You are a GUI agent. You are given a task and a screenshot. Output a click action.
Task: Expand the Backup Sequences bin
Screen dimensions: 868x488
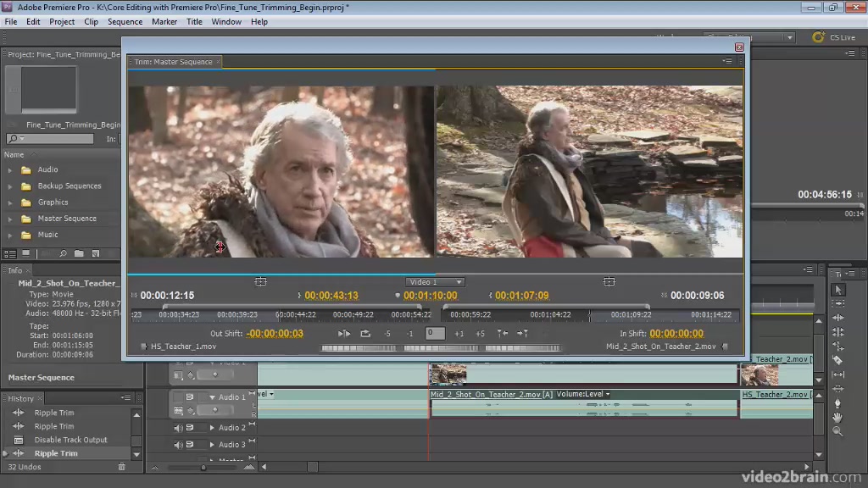click(10, 186)
